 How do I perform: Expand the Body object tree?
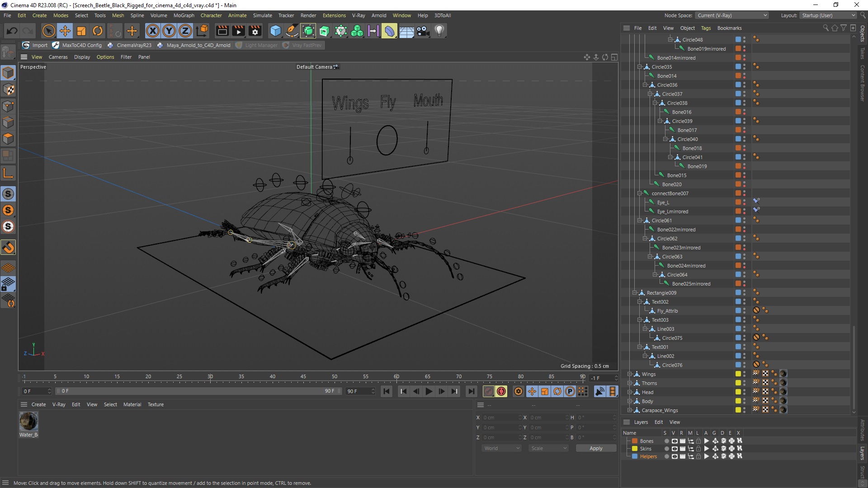click(630, 401)
